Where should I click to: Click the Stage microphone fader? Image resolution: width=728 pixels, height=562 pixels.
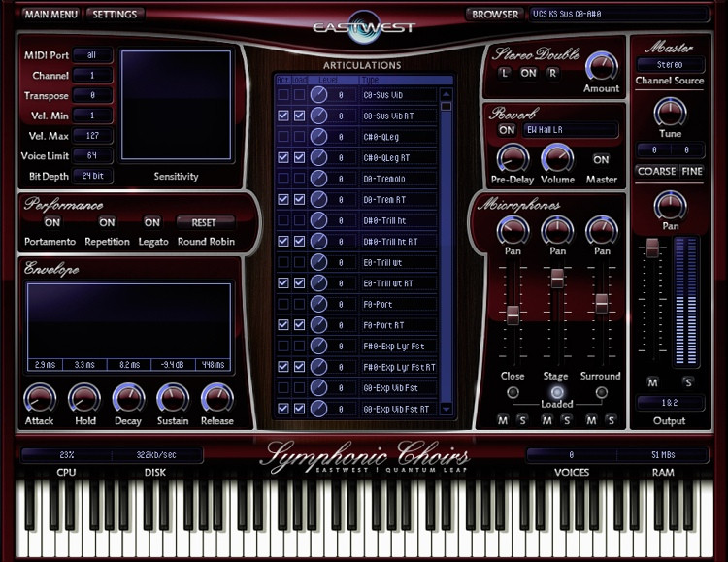coord(557,279)
